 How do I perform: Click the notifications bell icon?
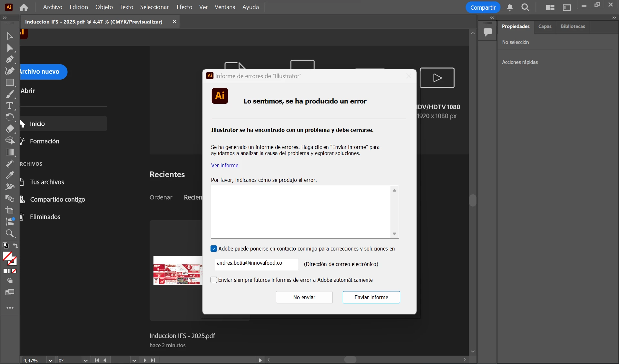(x=510, y=7)
